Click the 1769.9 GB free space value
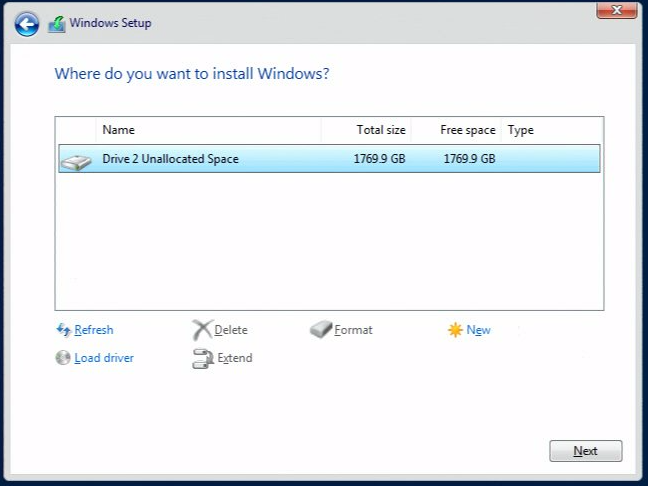 coord(469,159)
